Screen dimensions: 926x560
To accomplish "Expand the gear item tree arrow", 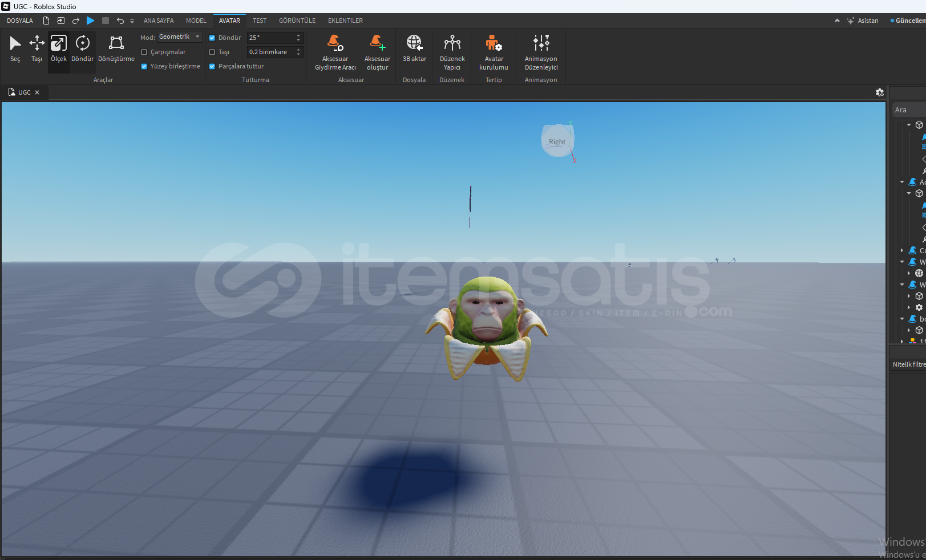I will coord(909,307).
